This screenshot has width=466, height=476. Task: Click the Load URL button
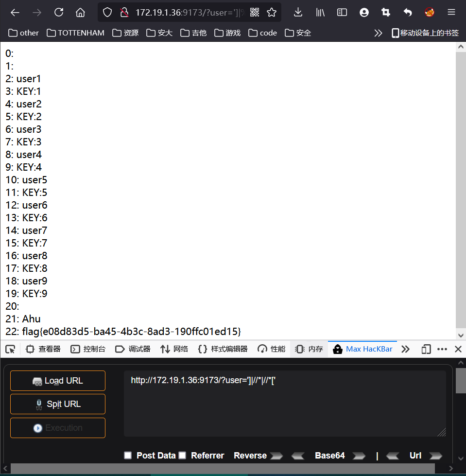[58, 381]
